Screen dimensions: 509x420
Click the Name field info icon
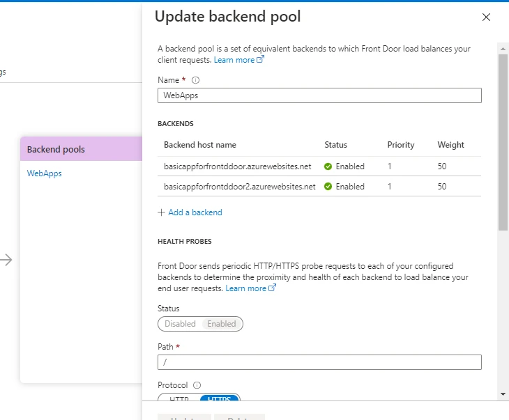(x=195, y=80)
